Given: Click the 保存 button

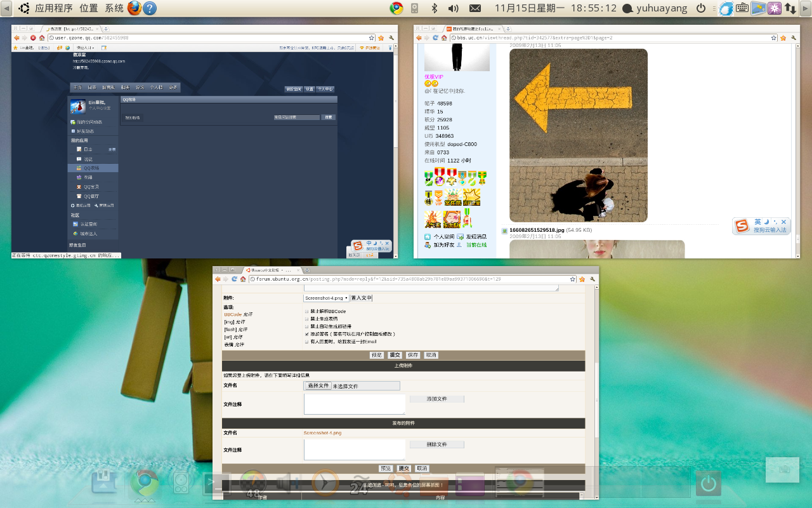Looking at the screenshot, I should [x=413, y=355].
